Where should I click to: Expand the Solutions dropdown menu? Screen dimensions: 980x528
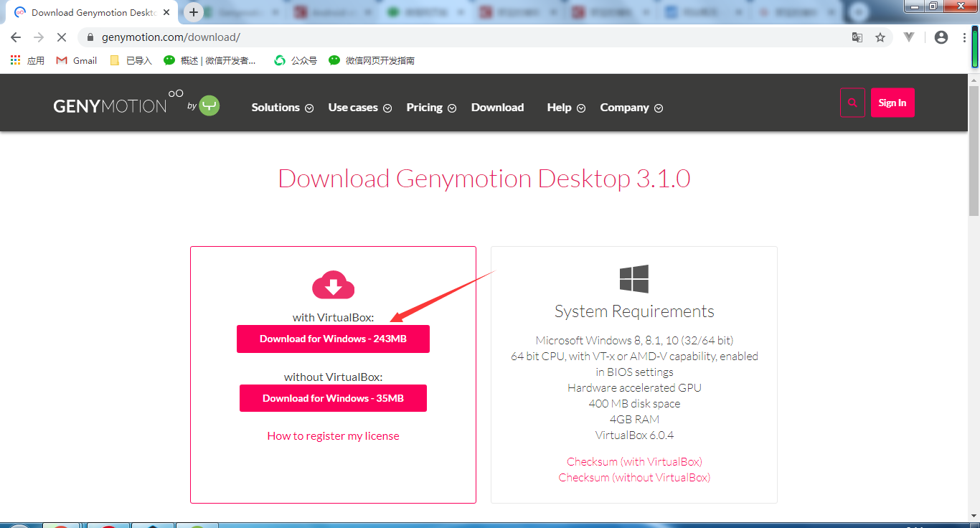283,108
